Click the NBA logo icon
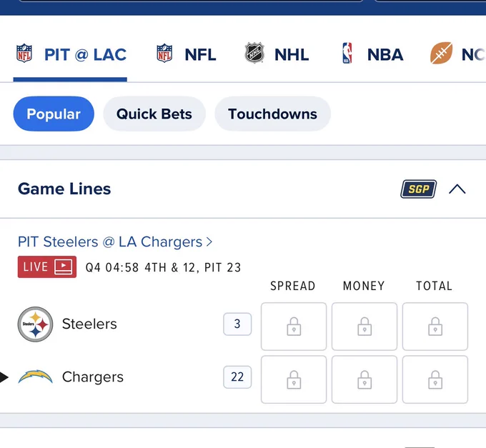Viewport: 486px width, 448px height. (347, 53)
